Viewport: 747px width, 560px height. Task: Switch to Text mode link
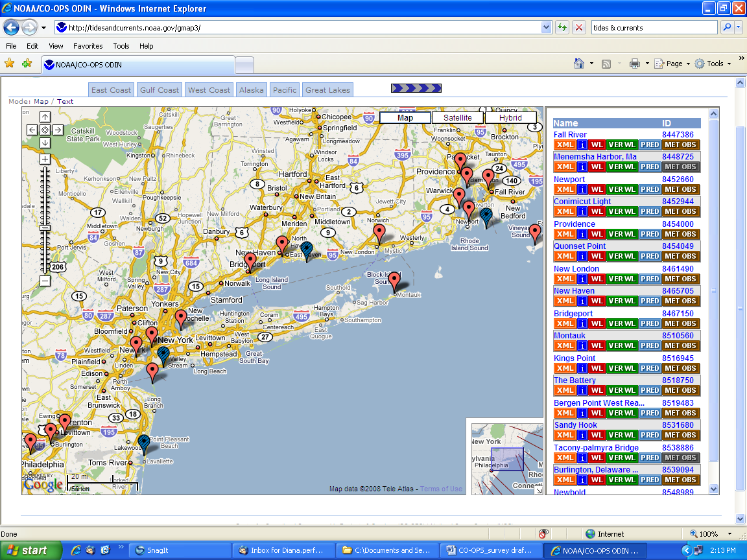65,101
